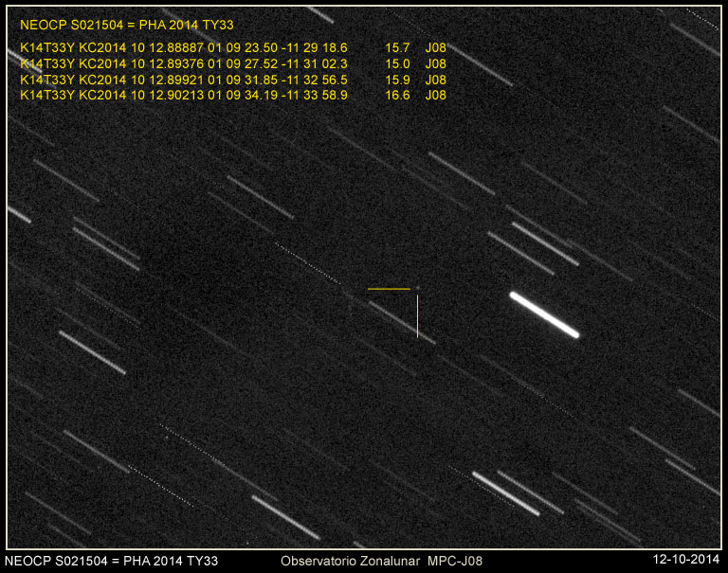Click the magnitude value 15.7
The image size is (728, 573).
pos(397,47)
